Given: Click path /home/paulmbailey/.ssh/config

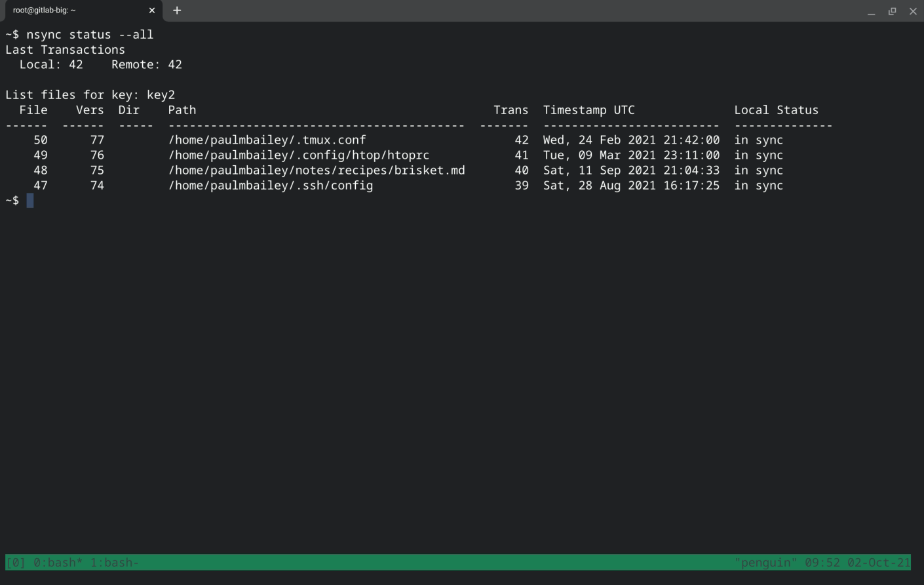Looking at the screenshot, I should coord(271,186).
